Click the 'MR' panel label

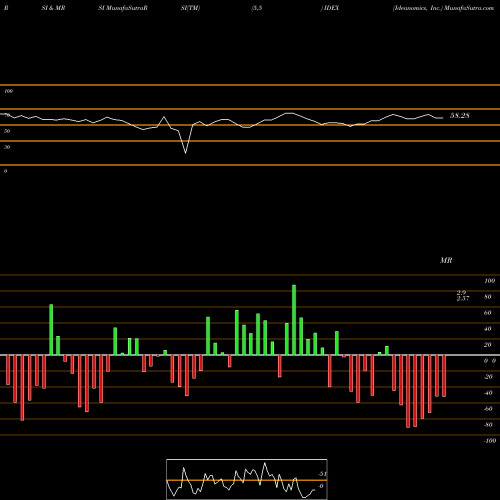point(446,260)
